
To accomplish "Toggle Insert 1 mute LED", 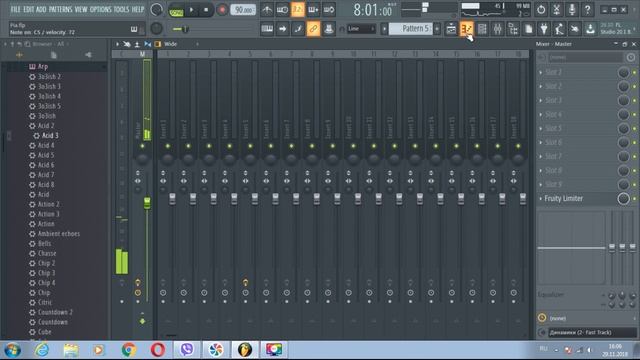I will click(167, 146).
